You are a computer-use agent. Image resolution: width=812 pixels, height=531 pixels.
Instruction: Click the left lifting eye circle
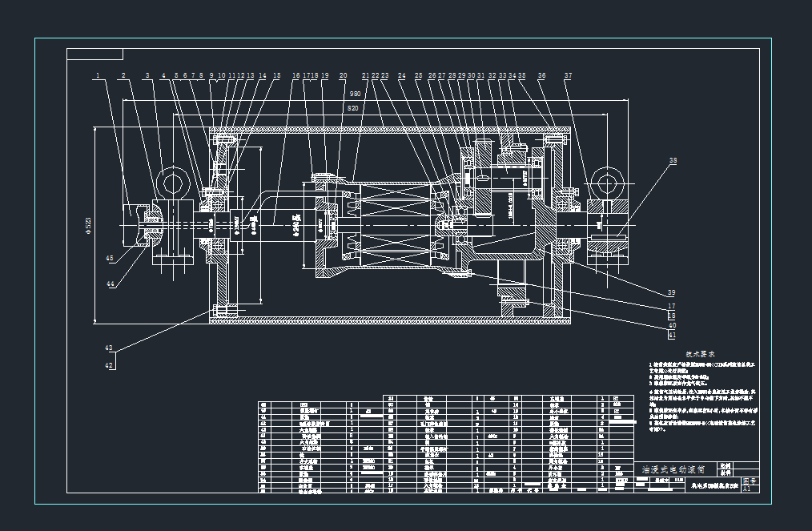pos(174,183)
